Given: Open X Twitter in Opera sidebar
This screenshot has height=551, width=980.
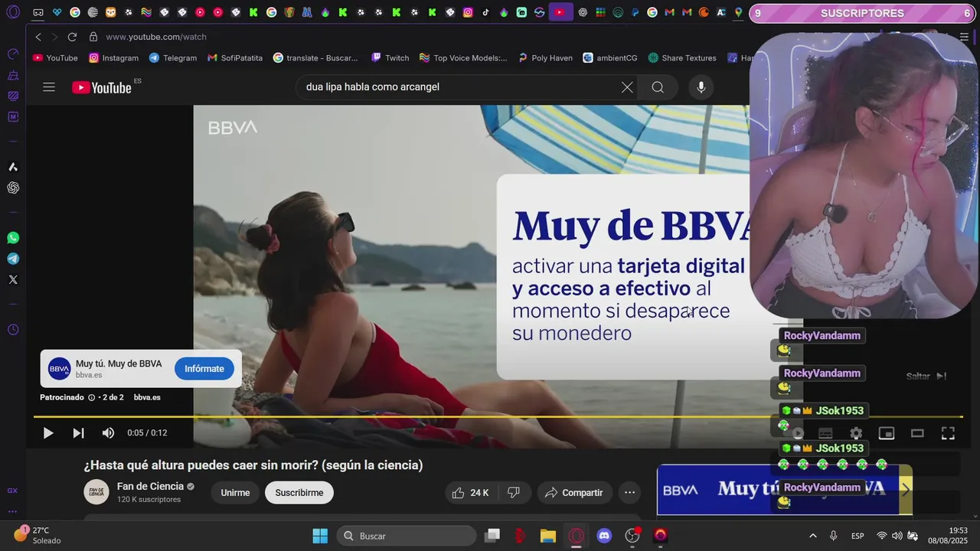Looking at the screenshot, I should click(13, 279).
